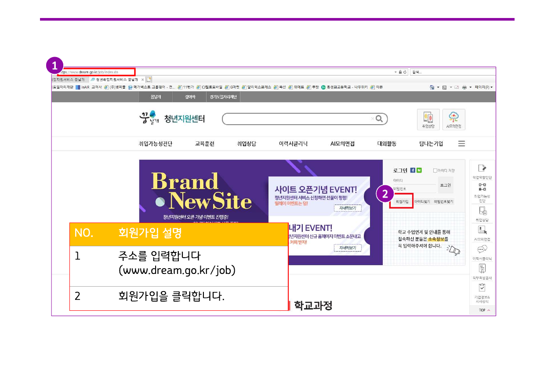Open the 페이지(P) dropdown menu
The height and width of the screenshot is (392, 555).
(483, 87)
